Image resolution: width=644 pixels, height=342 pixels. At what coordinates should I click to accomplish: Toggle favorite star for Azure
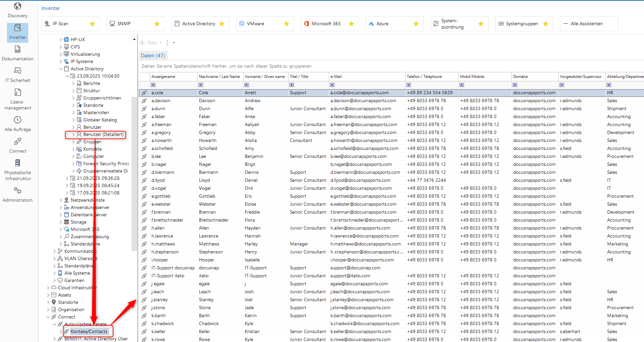pyautogui.click(x=416, y=24)
